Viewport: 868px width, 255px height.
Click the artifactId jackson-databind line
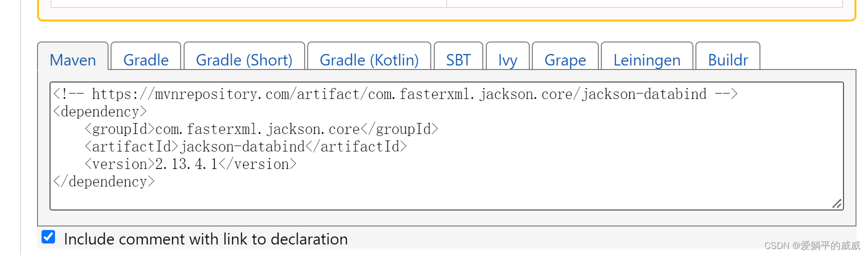pyautogui.click(x=246, y=146)
